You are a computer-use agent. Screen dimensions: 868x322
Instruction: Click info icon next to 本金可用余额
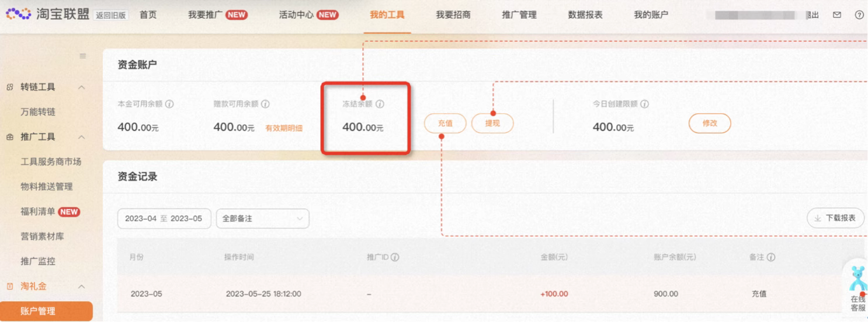point(169,104)
